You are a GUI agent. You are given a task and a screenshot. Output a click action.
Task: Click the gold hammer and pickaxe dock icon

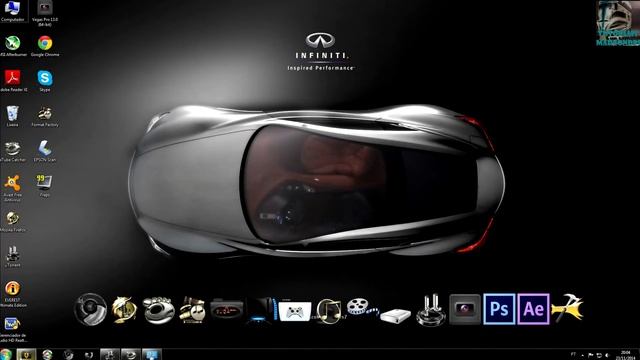(x=567, y=308)
